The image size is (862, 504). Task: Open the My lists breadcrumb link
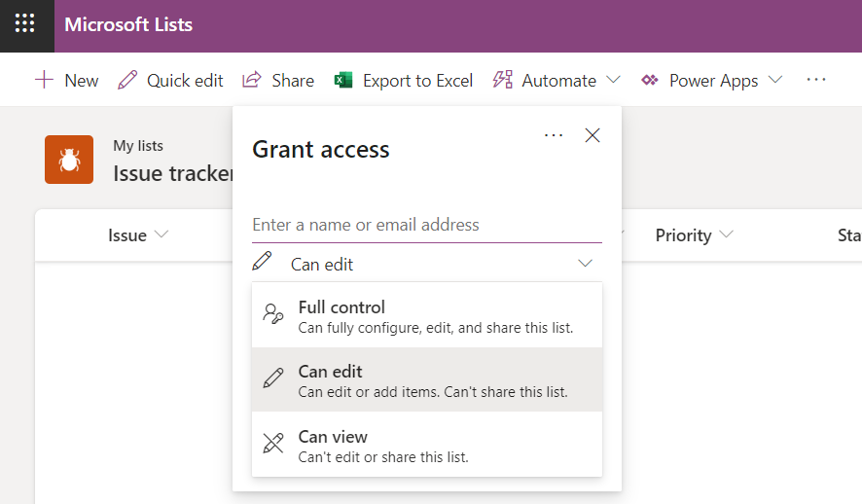[x=138, y=146]
